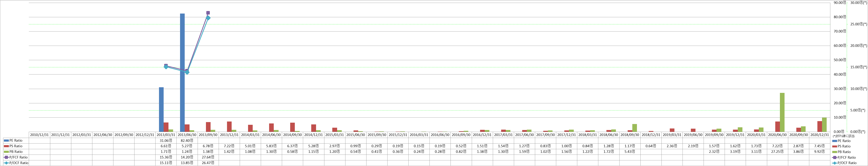Select the PE value 31.06倍
Viewport: 868px width, 166px height.
pos(166,140)
